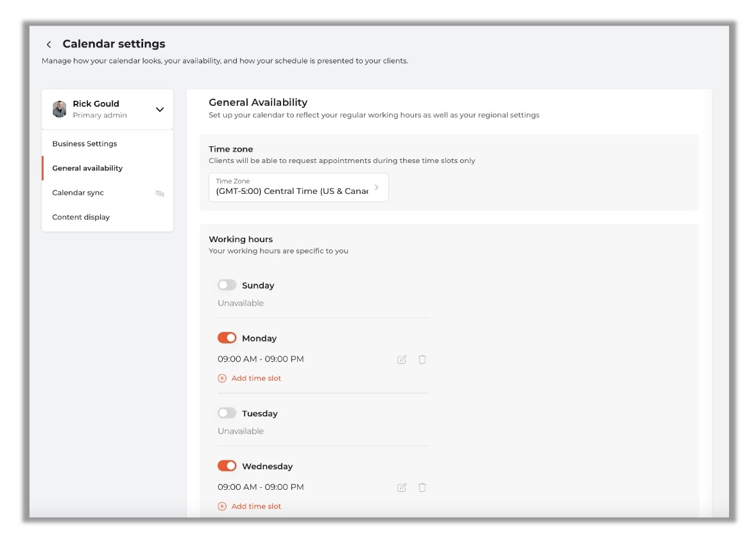Click the plus icon under Monday's hours
The width and height of the screenshot is (756, 538).
point(222,379)
